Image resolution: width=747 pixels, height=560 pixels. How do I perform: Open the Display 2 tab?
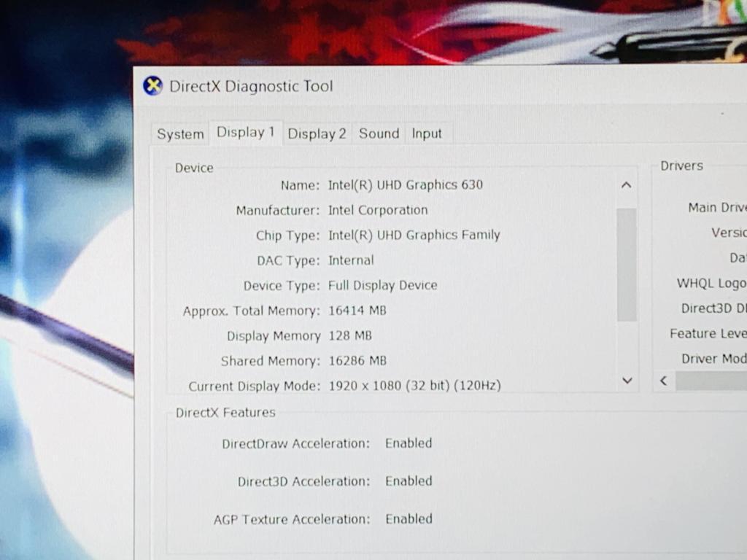[317, 134]
